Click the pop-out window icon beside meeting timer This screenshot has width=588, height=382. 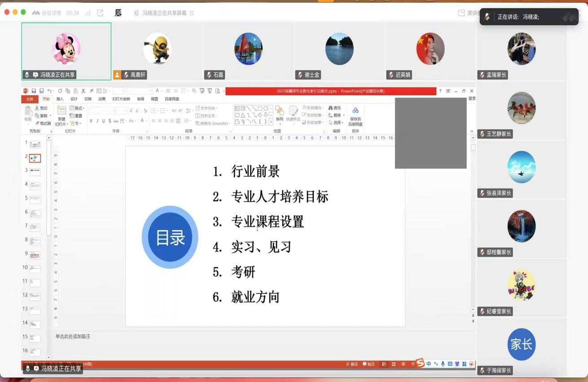pos(100,13)
